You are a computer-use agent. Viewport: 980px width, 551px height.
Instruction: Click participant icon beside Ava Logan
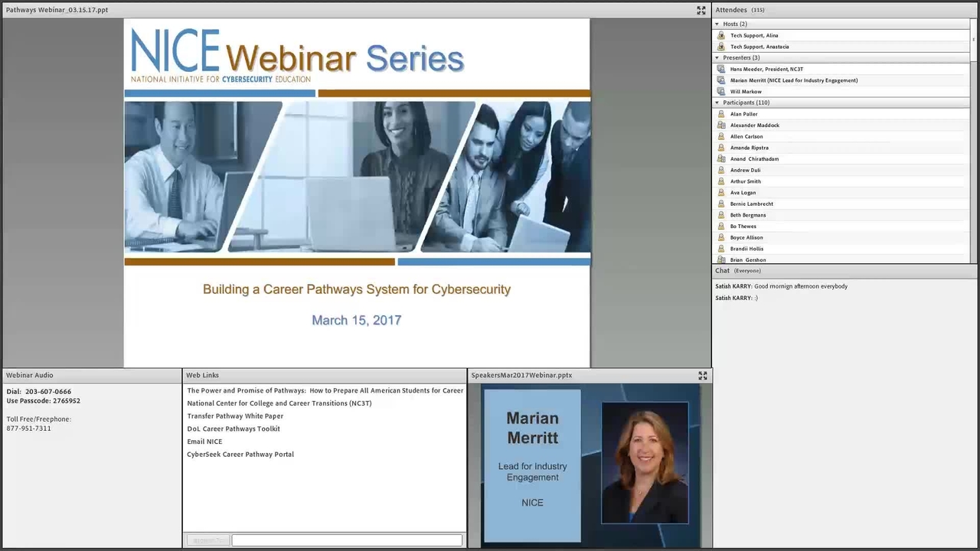(720, 193)
